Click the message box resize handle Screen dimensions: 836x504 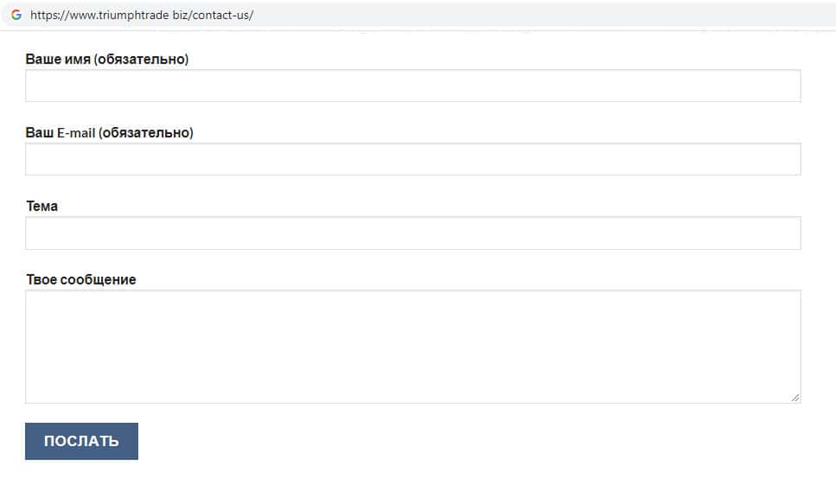pyautogui.click(x=795, y=398)
